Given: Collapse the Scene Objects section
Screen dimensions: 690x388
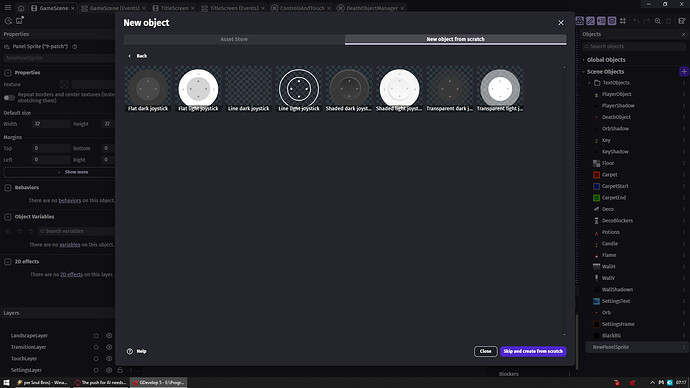Looking at the screenshot, I should click(584, 72).
